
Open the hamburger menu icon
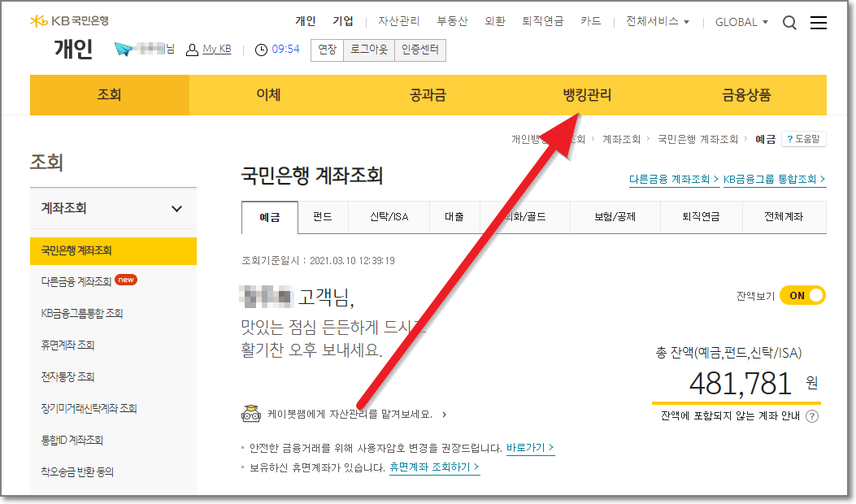818,23
